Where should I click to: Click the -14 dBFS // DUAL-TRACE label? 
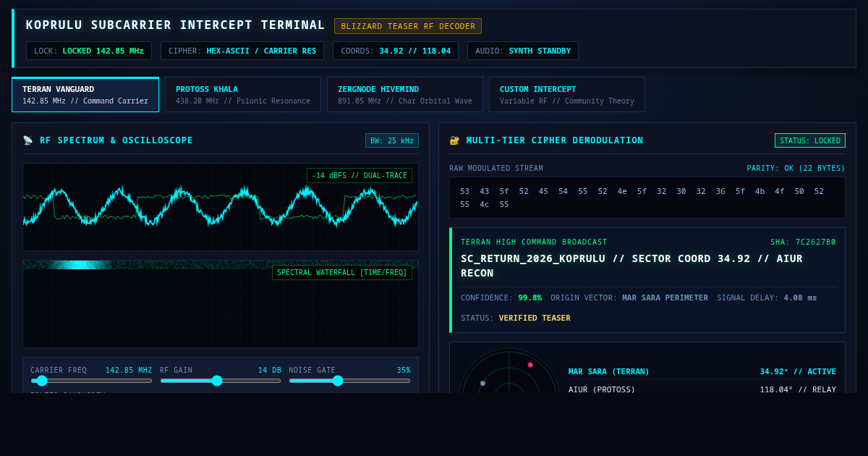click(359, 175)
